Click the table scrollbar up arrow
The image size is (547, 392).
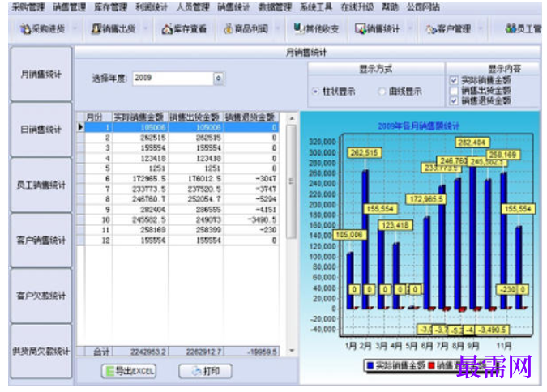(x=292, y=118)
